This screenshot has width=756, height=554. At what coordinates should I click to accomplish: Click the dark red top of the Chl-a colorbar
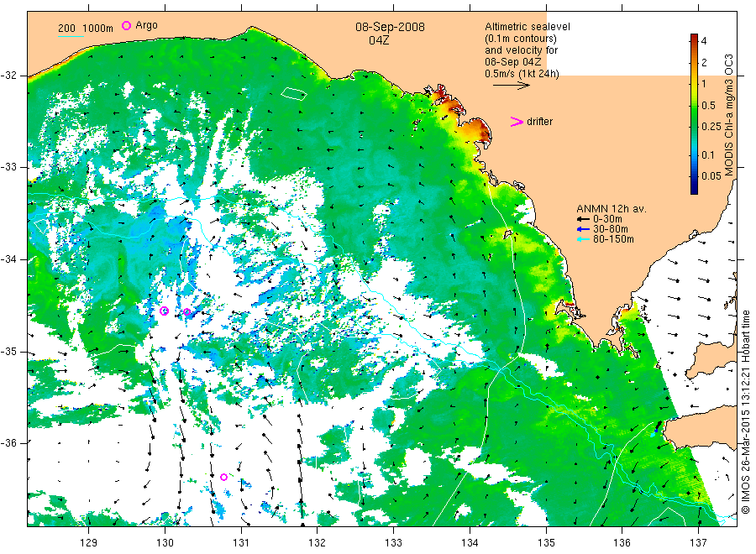694,38
